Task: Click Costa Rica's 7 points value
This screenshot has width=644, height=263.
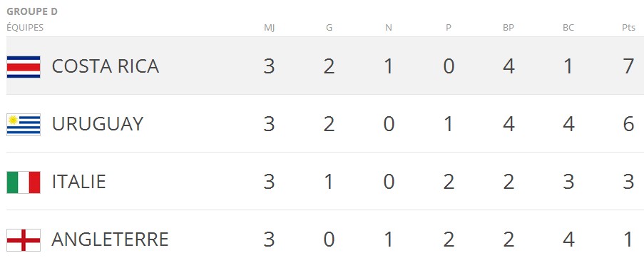Action: point(628,66)
